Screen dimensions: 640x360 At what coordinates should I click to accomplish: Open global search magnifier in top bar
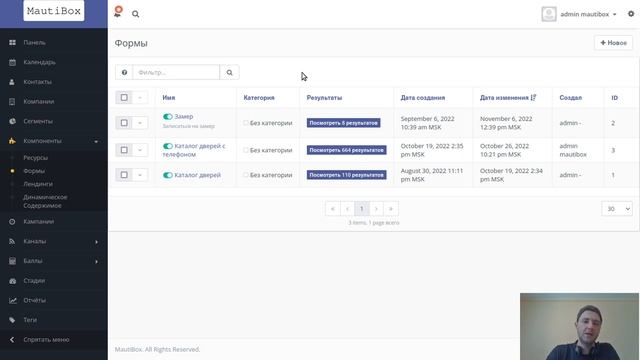[136, 14]
